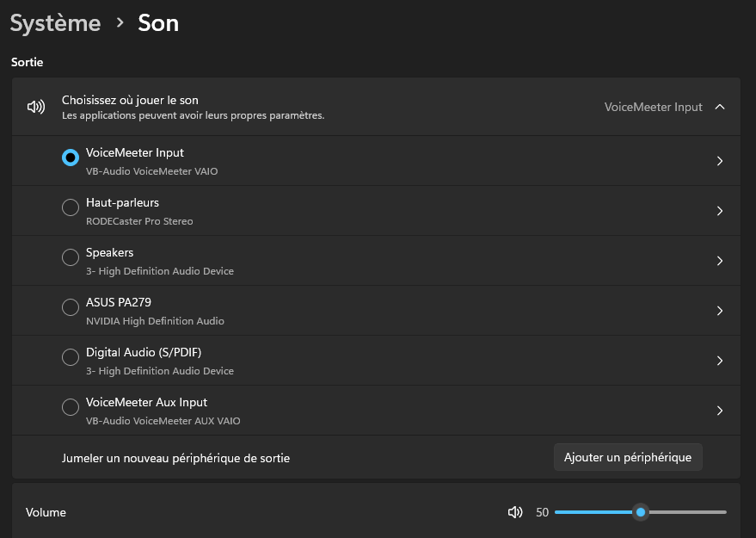756x538 pixels.
Task: Collapse the output device list chevron
Action: (720, 107)
